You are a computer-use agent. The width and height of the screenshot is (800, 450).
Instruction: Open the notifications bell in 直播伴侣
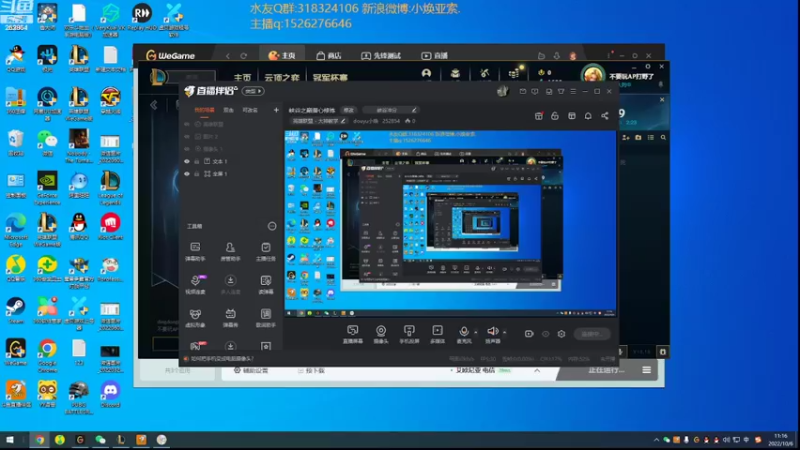(588, 116)
